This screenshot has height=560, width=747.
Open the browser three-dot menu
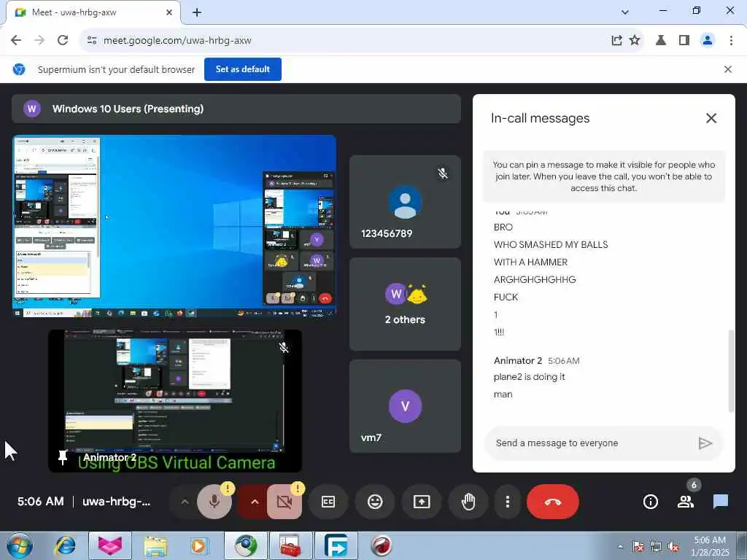[x=731, y=41]
